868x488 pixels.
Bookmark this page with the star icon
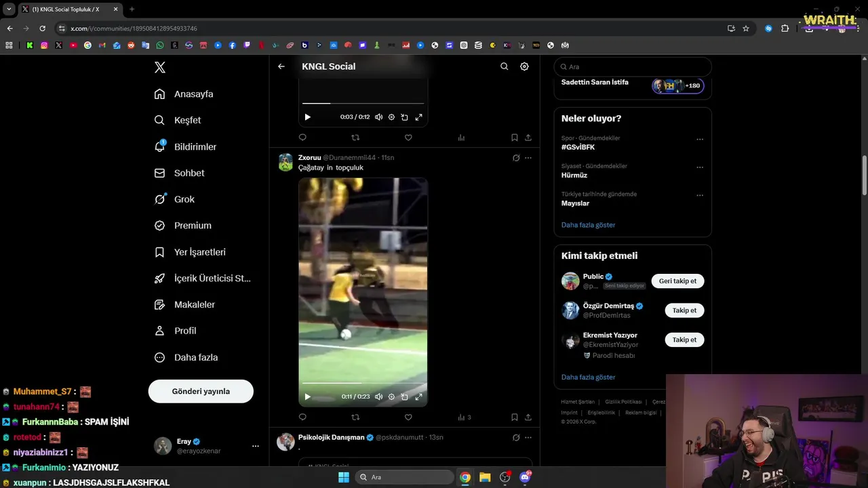click(746, 28)
